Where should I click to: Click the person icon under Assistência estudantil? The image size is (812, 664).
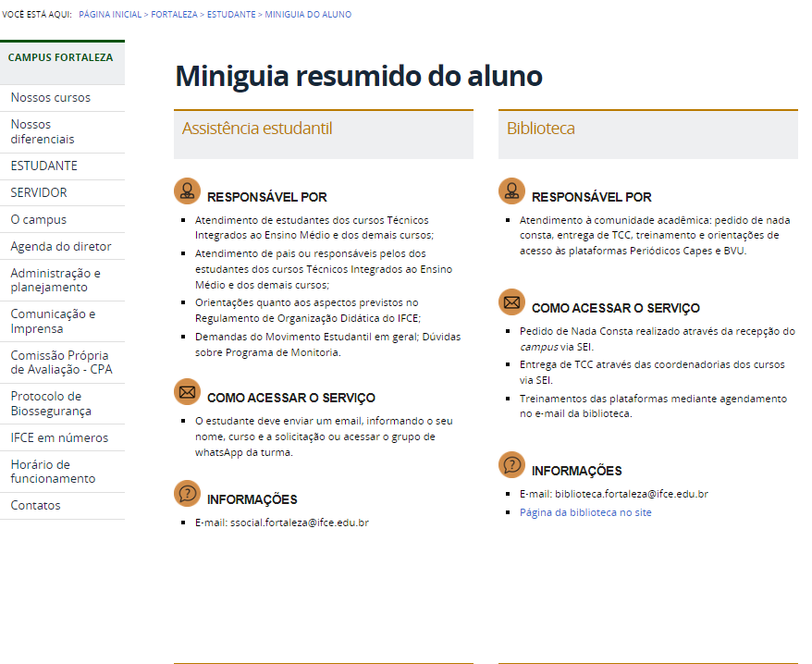coord(187,191)
